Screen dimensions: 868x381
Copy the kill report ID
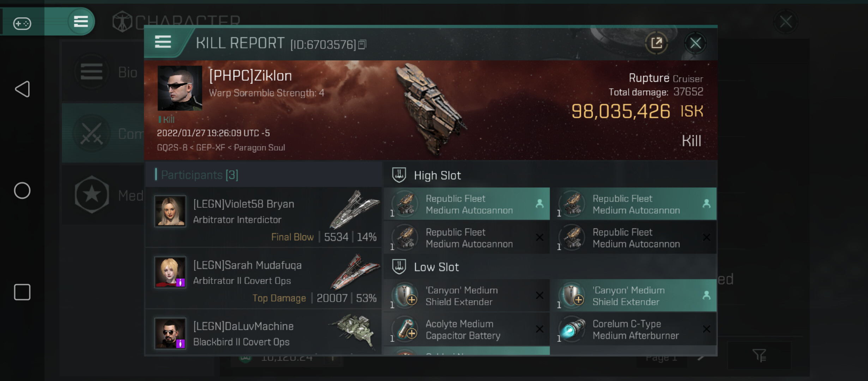(362, 44)
